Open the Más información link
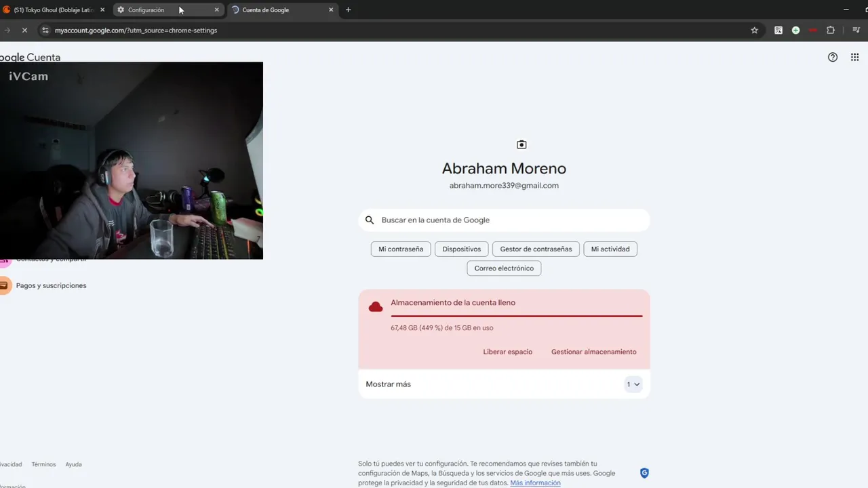Screen dimensions: 868x488 tap(536, 483)
